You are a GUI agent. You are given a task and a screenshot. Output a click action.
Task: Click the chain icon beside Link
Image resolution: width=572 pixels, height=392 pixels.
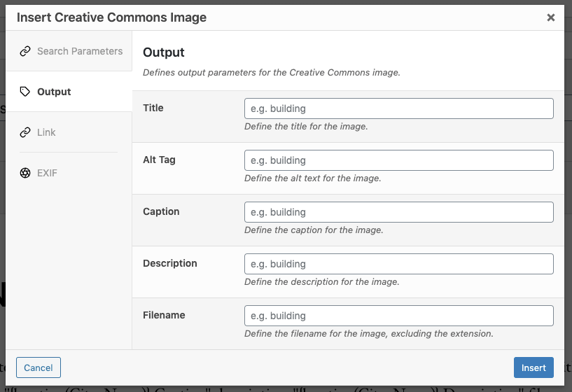pos(25,132)
